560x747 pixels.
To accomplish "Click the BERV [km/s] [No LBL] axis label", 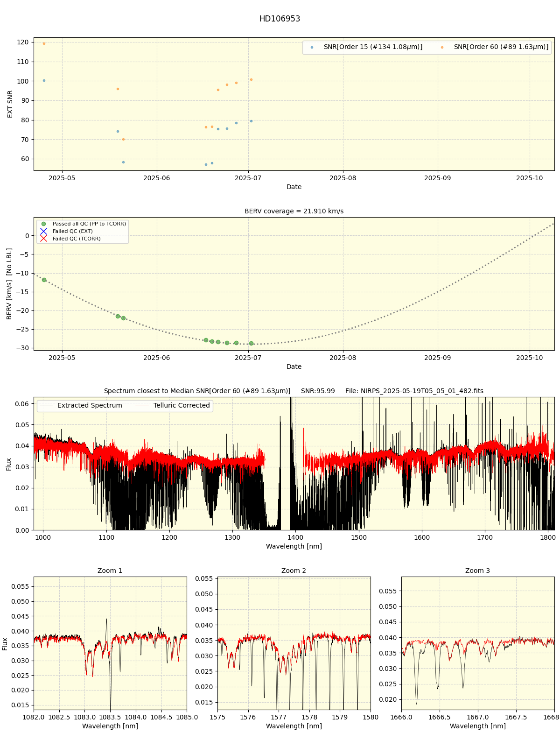I will pyautogui.click(x=9, y=284).
